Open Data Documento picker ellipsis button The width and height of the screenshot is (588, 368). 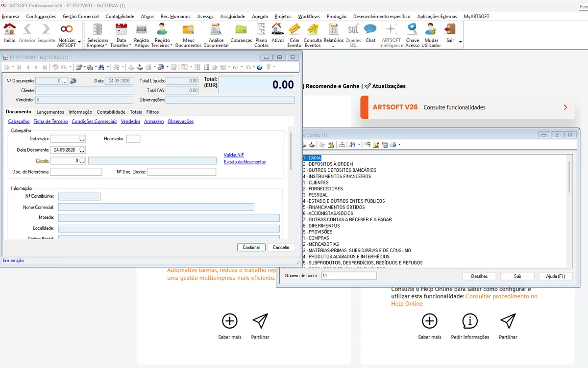coord(82,150)
